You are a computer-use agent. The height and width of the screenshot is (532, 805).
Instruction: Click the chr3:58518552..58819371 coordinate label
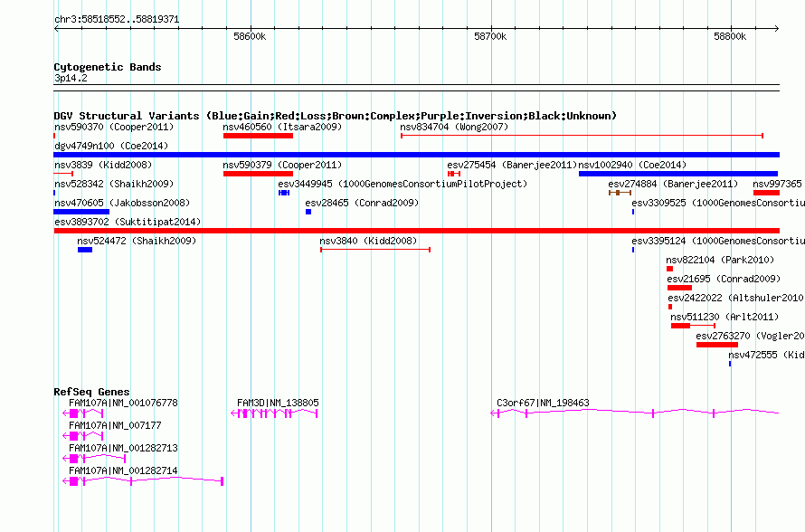(x=117, y=20)
